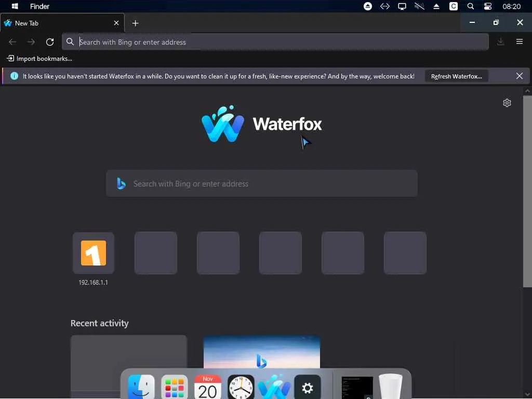This screenshot has height=399, width=532.
Task: Open the Bing recent activity card
Action: pos(262,352)
